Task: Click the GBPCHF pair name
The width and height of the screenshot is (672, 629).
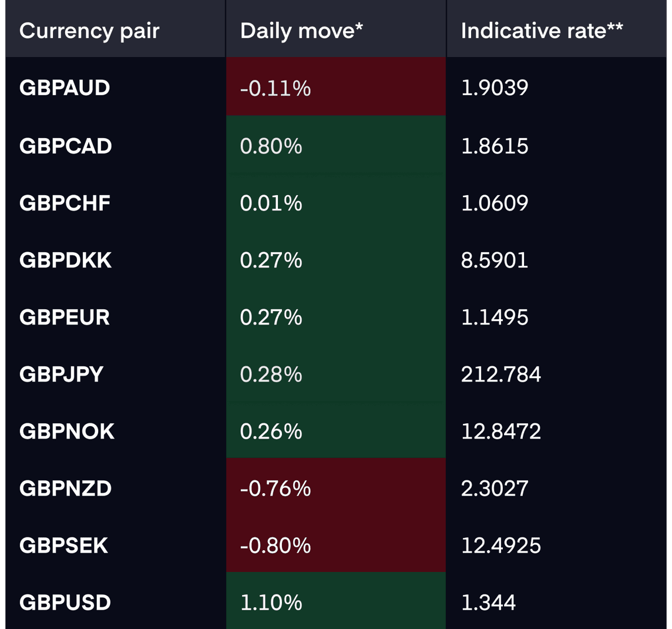Action: tap(65, 203)
